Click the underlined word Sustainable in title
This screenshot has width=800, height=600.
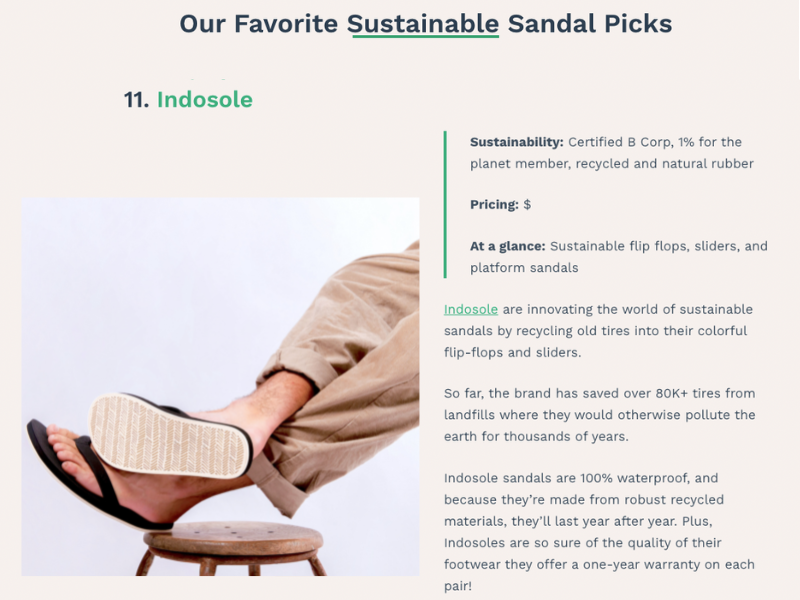(x=423, y=24)
